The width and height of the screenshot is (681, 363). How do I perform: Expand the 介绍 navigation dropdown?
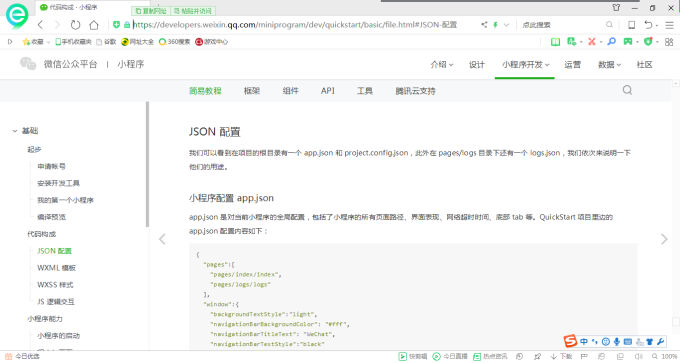(x=442, y=65)
